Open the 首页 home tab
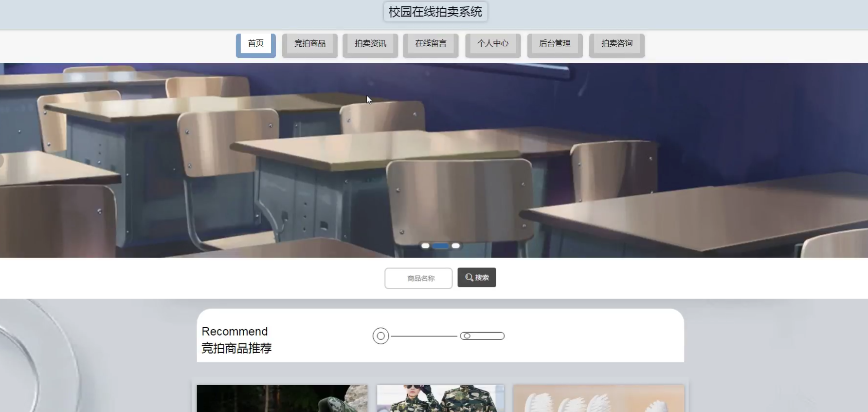The width and height of the screenshot is (868, 412). tap(256, 45)
